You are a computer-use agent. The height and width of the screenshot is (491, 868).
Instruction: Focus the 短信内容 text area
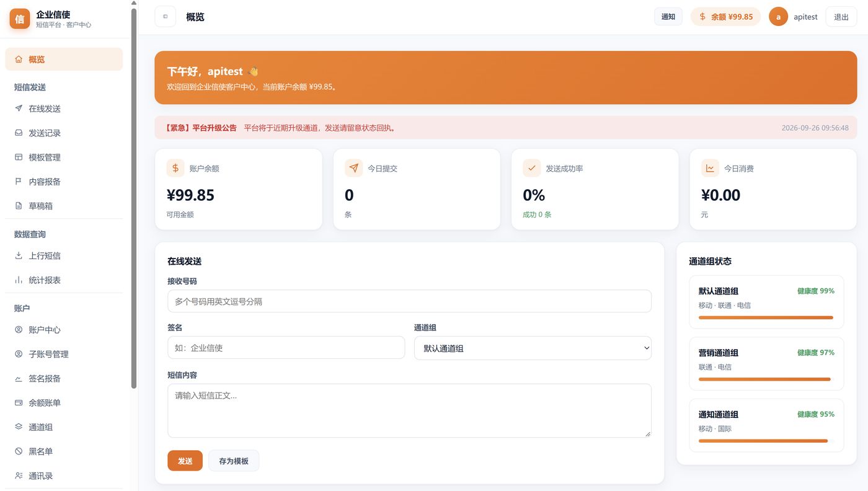point(409,410)
